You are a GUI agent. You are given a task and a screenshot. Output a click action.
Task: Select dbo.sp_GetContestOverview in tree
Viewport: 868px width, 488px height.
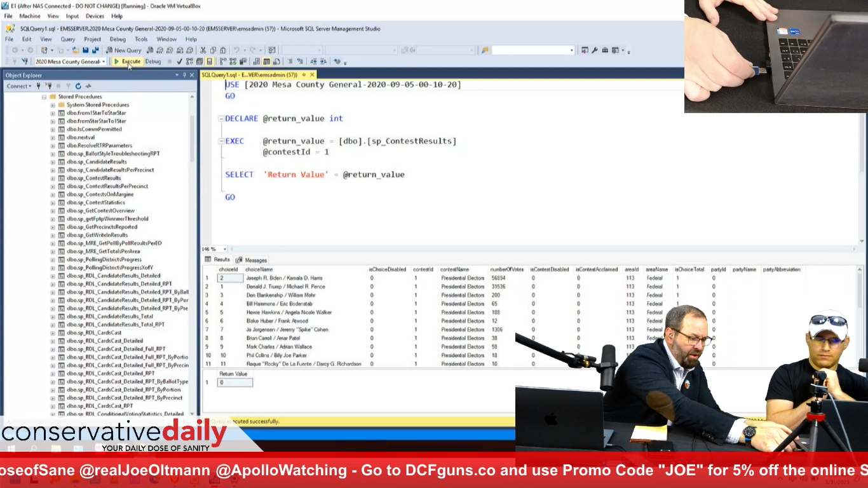pyautogui.click(x=100, y=210)
